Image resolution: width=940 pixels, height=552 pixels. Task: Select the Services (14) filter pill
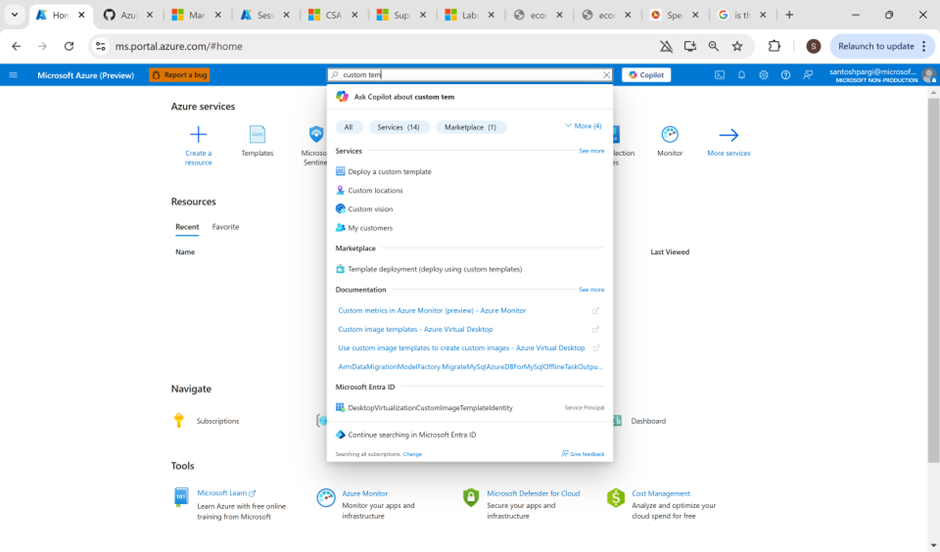pos(399,127)
